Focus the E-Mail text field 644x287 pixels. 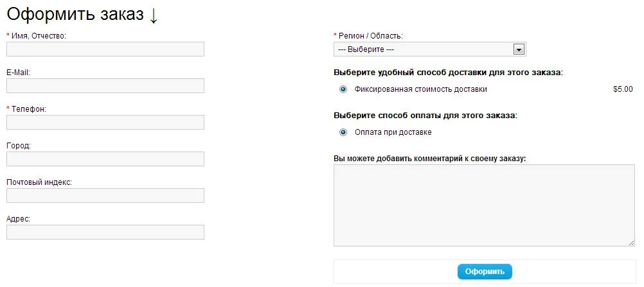pos(105,86)
